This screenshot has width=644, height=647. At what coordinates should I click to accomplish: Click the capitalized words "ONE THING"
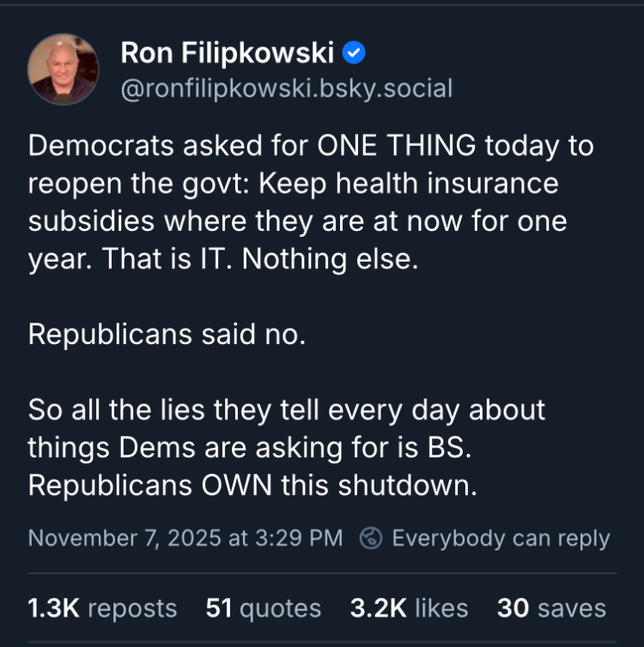[x=396, y=146]
